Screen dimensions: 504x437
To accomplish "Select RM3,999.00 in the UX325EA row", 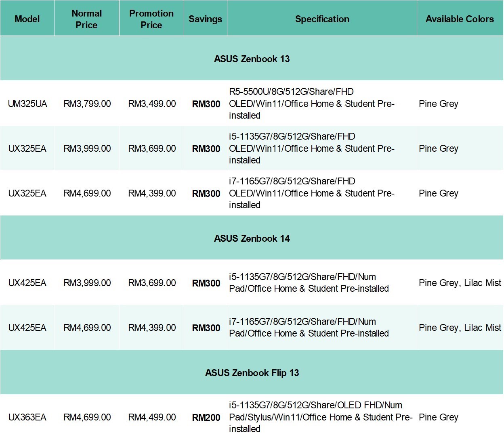I will [x=87, y=148].
